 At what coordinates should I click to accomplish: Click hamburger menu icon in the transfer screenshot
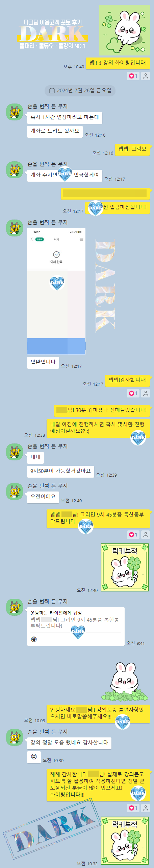click(x=81, y=239)
